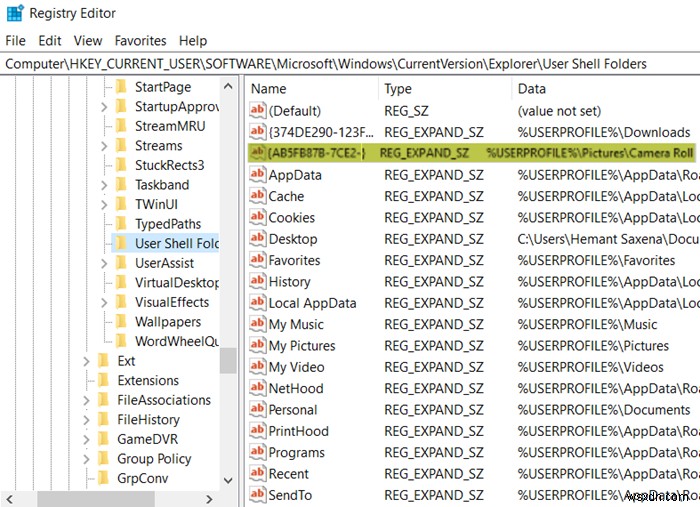The width and height of the screenshot is (700, 507).
Task: Select the highlighted {AB5FB87B-7CE2-} value
Action: click(471, 153)
